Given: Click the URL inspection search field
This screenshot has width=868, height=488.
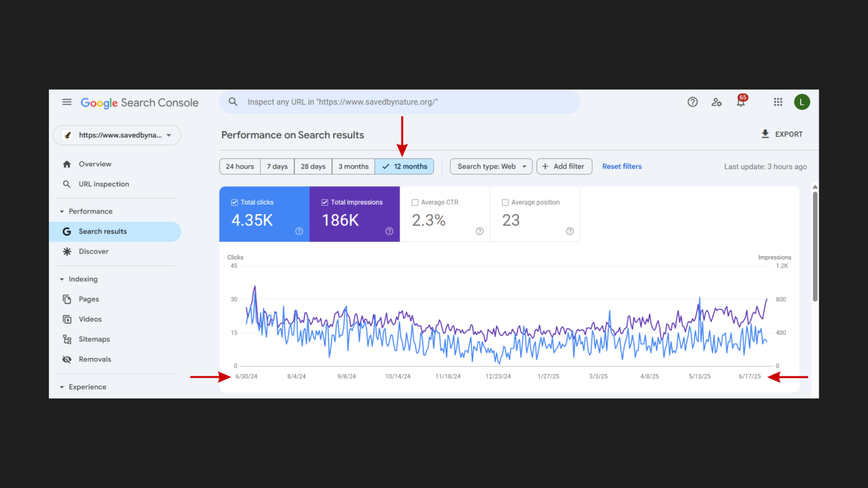Looking at the screenshot, I should click(x=399, y=101).
